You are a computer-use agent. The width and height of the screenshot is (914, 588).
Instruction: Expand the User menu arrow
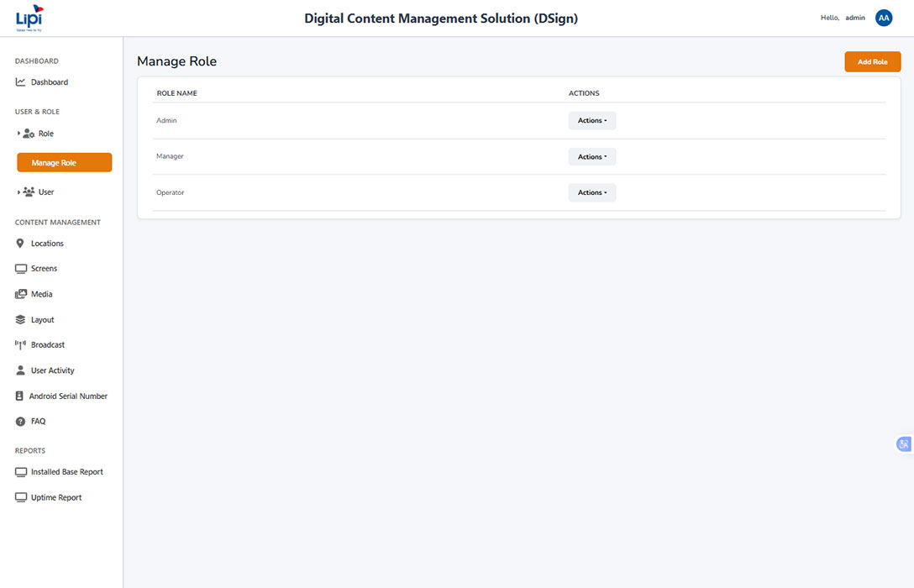coord(18,192)
